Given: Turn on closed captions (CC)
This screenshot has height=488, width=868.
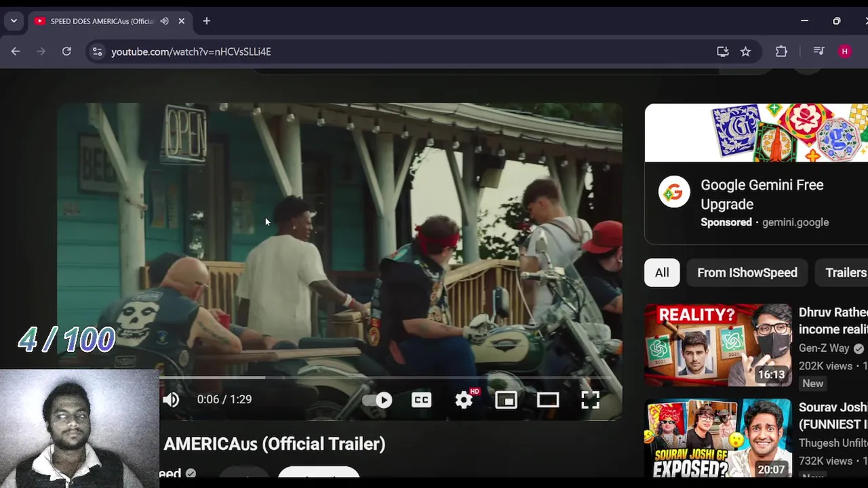Looking at the screenshot, I should coord(421,400).
